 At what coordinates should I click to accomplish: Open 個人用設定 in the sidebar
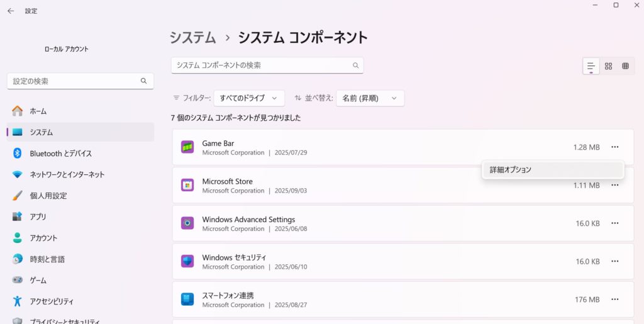pos(48,196)
